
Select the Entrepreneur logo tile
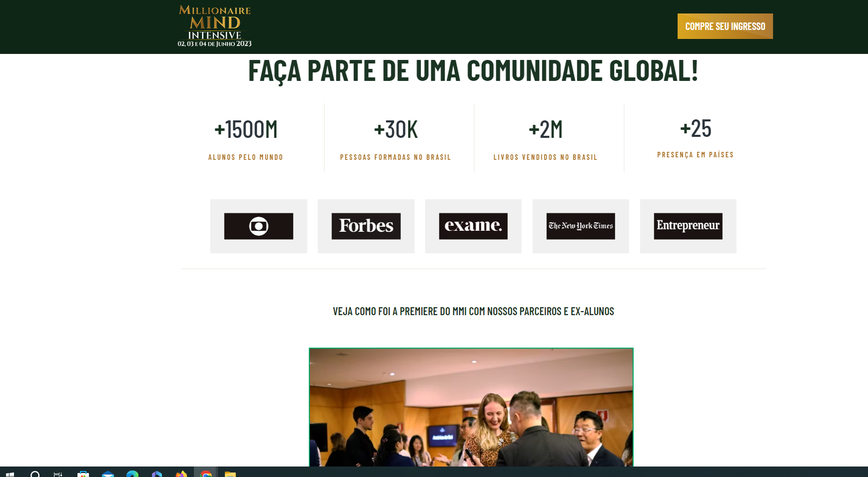[x=688, y=226]
